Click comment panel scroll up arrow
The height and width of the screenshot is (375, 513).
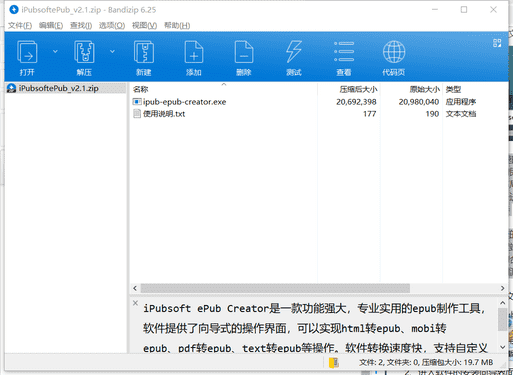(503, 303)
